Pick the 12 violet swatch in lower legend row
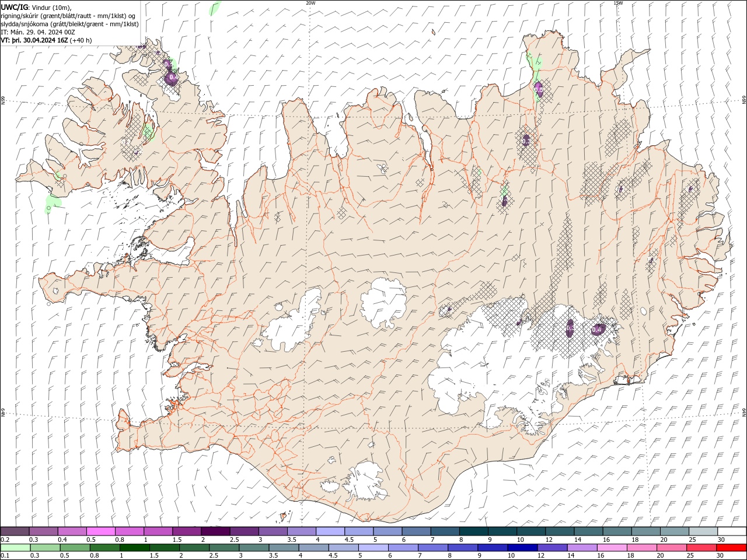The height and width of the screenshot is (560, 747). 551,548
